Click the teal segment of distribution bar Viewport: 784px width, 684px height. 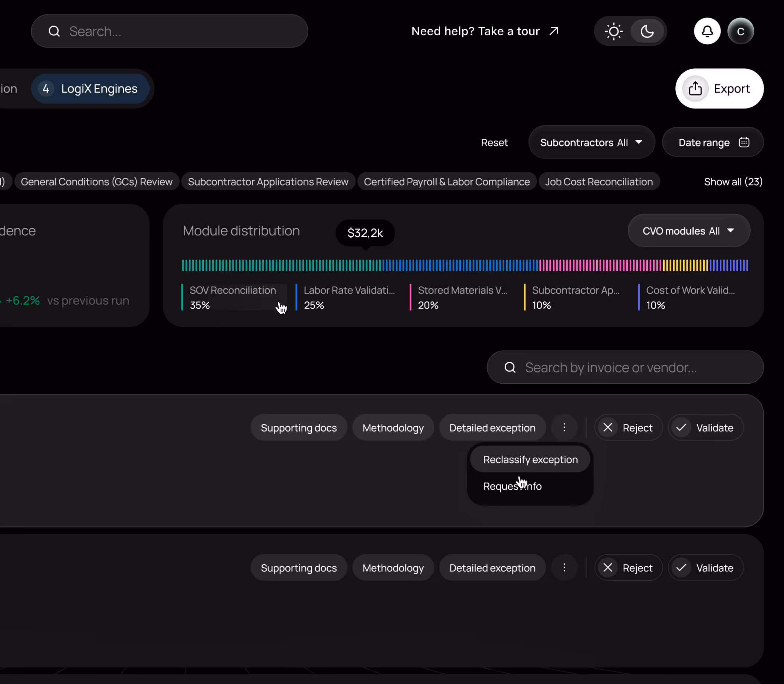tap(281, 265)
